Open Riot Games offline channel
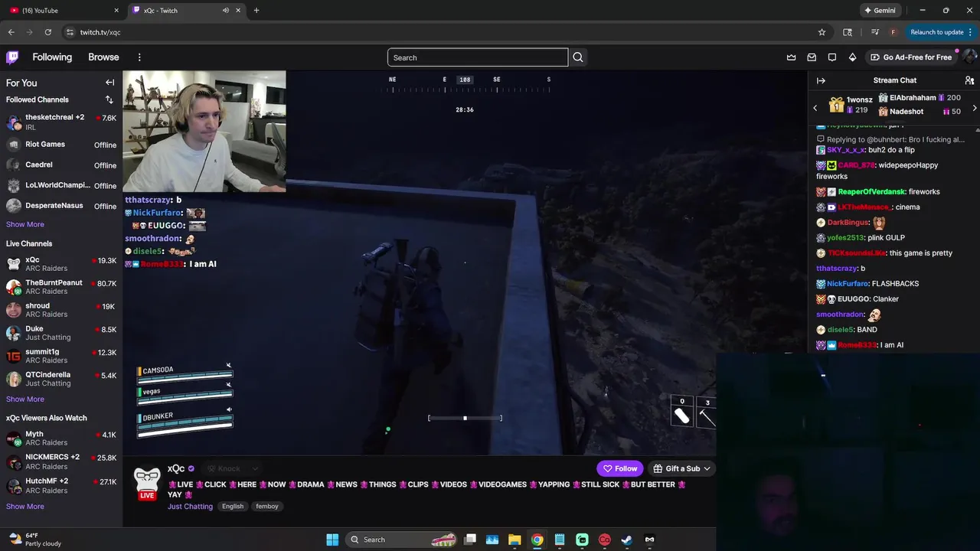 click(61, 145)
